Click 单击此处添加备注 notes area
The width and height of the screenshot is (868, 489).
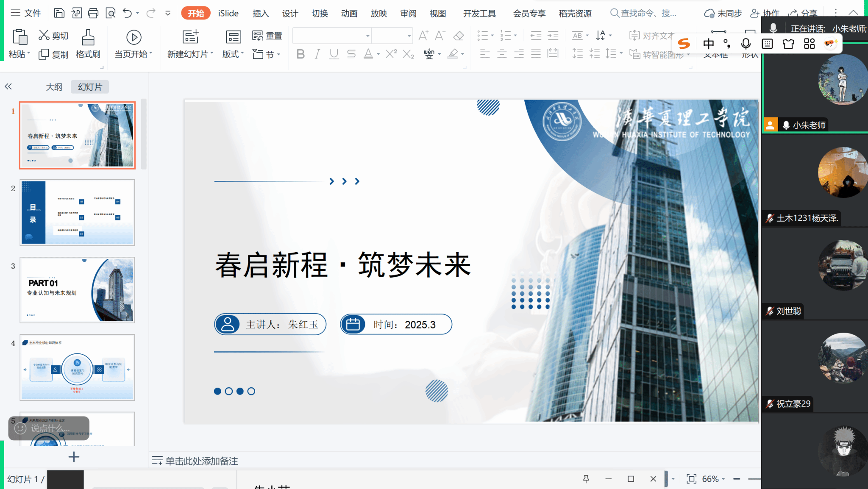[x=201, y=461]
